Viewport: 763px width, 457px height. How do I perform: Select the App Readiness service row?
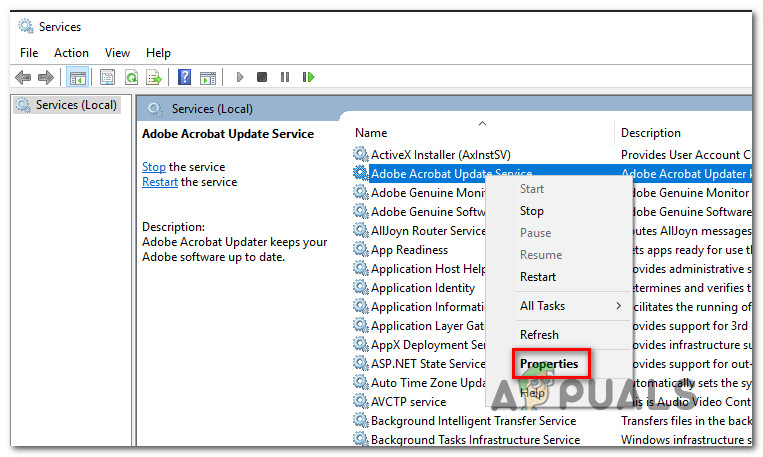409,250
